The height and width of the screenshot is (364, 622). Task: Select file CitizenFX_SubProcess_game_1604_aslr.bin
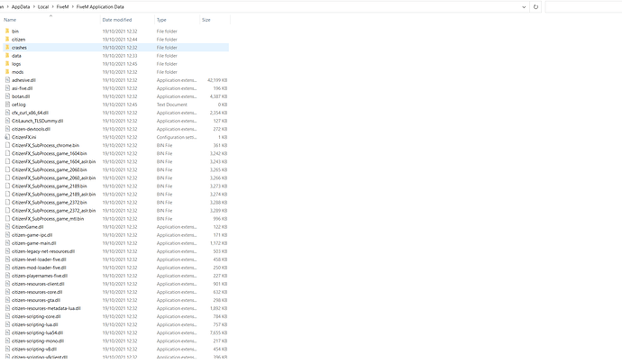click(53, 161)
